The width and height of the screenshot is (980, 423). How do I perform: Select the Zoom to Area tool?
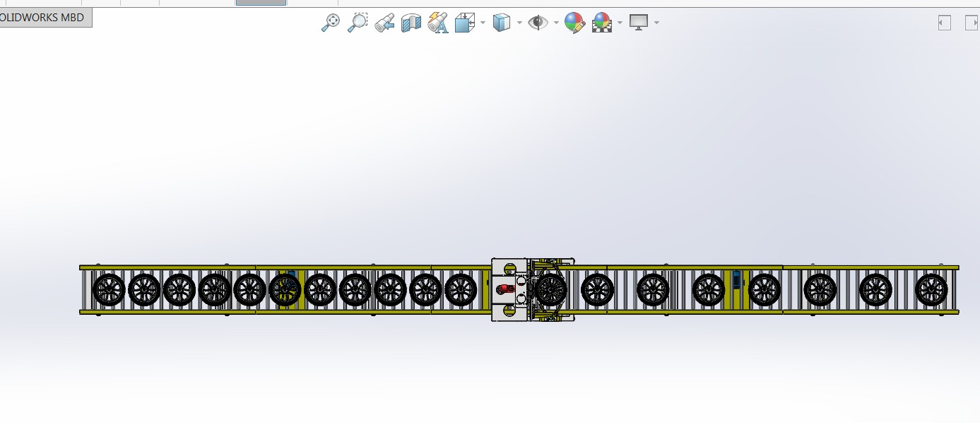click(358, 23)
